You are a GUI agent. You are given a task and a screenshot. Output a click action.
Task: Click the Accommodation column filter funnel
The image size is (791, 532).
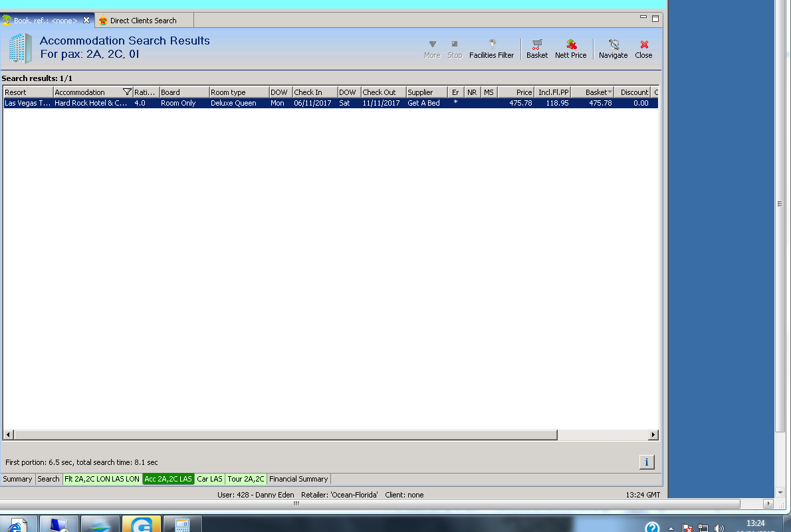click(127, 92)
